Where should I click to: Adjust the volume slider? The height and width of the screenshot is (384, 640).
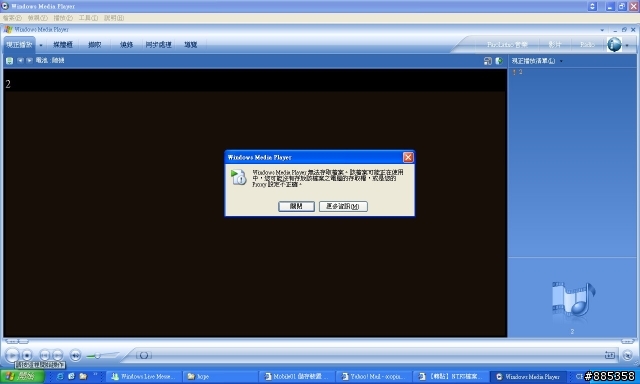pos(98,356)
